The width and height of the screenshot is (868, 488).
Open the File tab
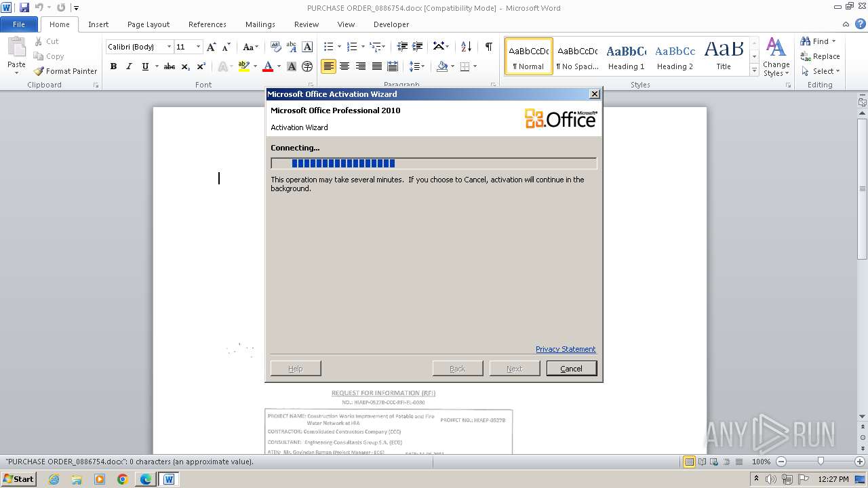[19, 24]
